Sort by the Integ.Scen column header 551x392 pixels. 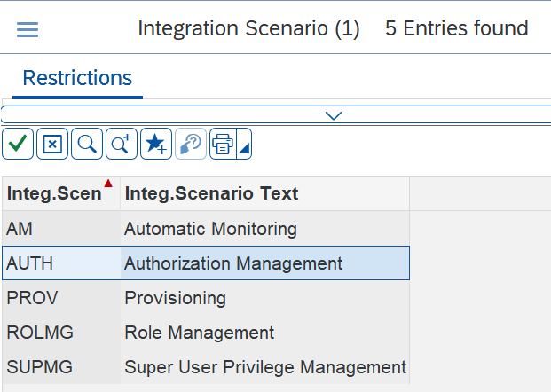pyautogui.click(x=54, y=193)
